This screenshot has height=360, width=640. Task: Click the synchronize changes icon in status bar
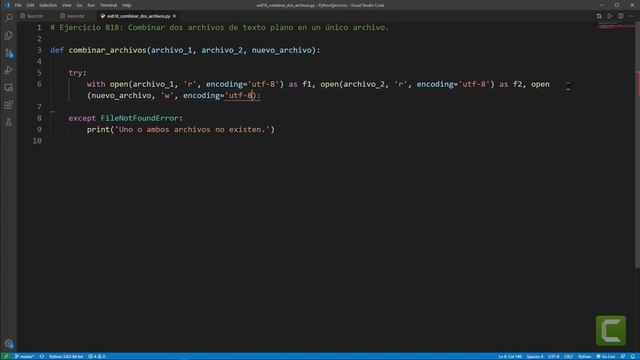point(42,356)
